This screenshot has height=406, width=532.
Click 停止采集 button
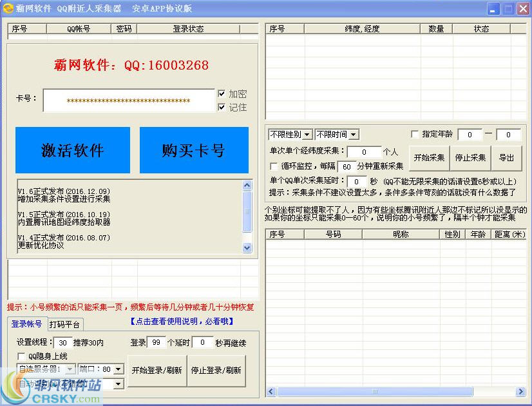point(470,158)
